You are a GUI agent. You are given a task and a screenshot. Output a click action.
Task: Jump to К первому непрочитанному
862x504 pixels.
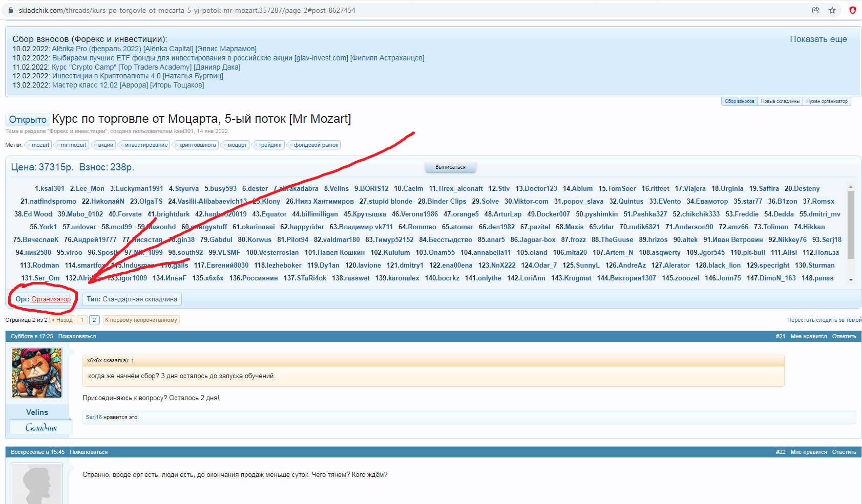point(141,320)
